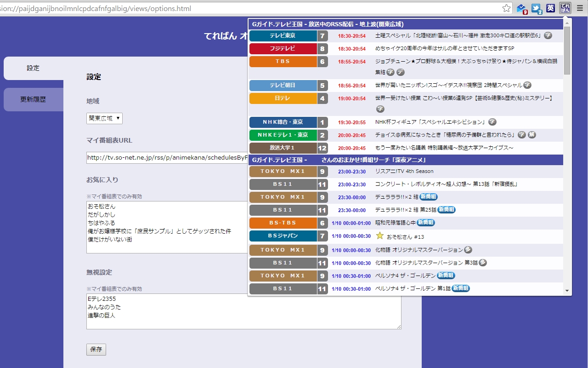
Task: Open the もう一度みたい名講義 program title
Action: [444, 148]
